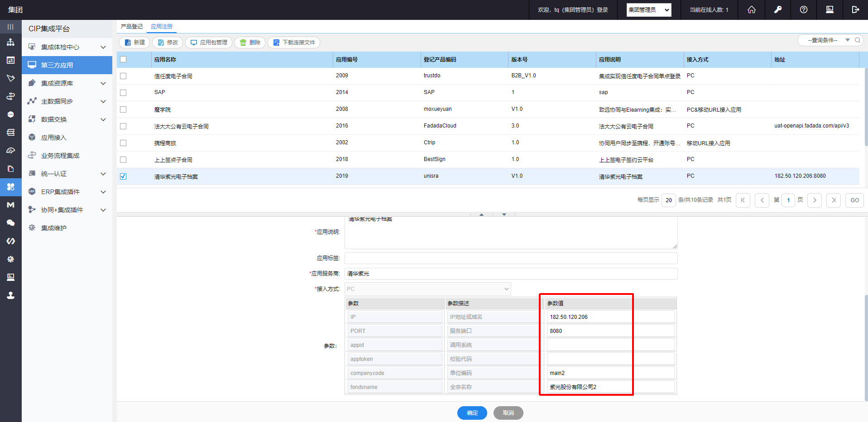Click the appid parameter value field
This screenshot has height=422, width=868.
(610, 345)
